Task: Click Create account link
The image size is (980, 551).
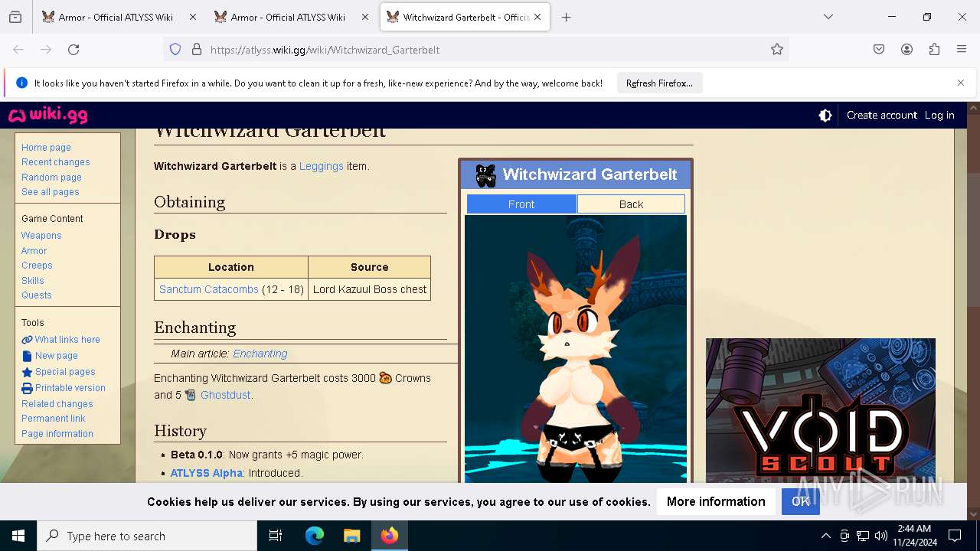Action: [881, 115]
